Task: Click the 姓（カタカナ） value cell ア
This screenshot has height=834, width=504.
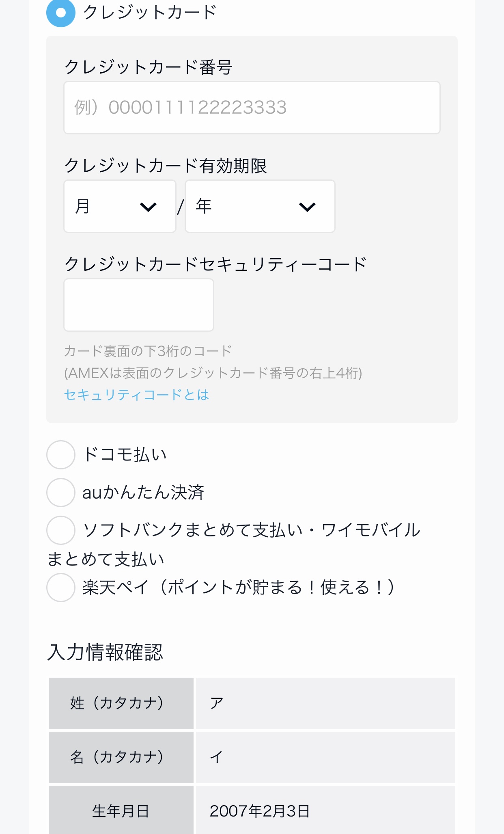Action: pyautogui.click(x=325, y=703)
